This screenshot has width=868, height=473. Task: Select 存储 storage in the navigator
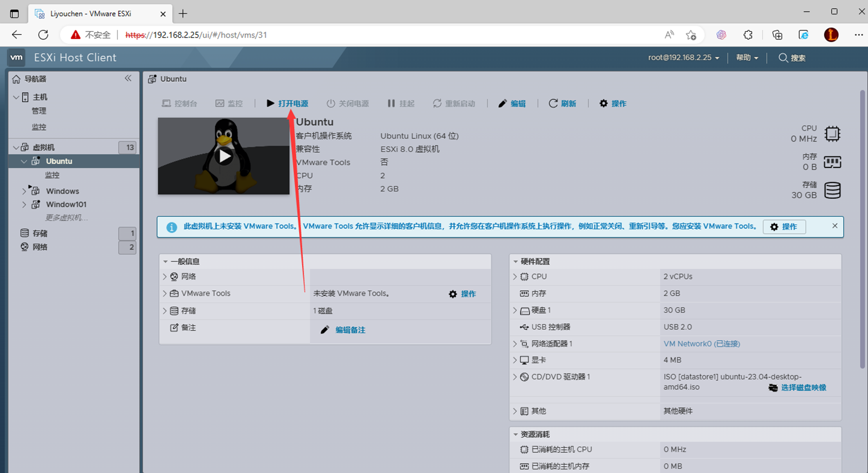coord(40,233)
